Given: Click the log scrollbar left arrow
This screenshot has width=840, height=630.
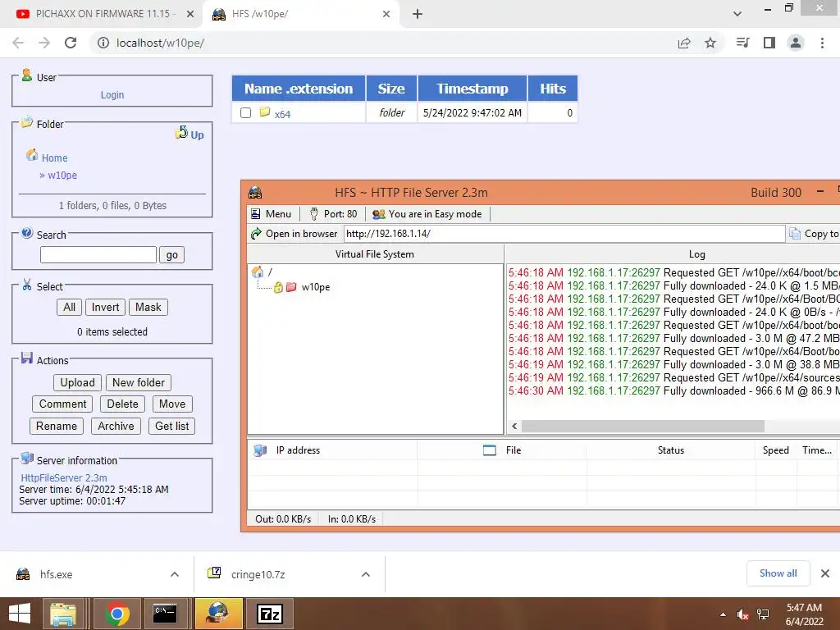Looking at the screenshot, I should (514, 427).
